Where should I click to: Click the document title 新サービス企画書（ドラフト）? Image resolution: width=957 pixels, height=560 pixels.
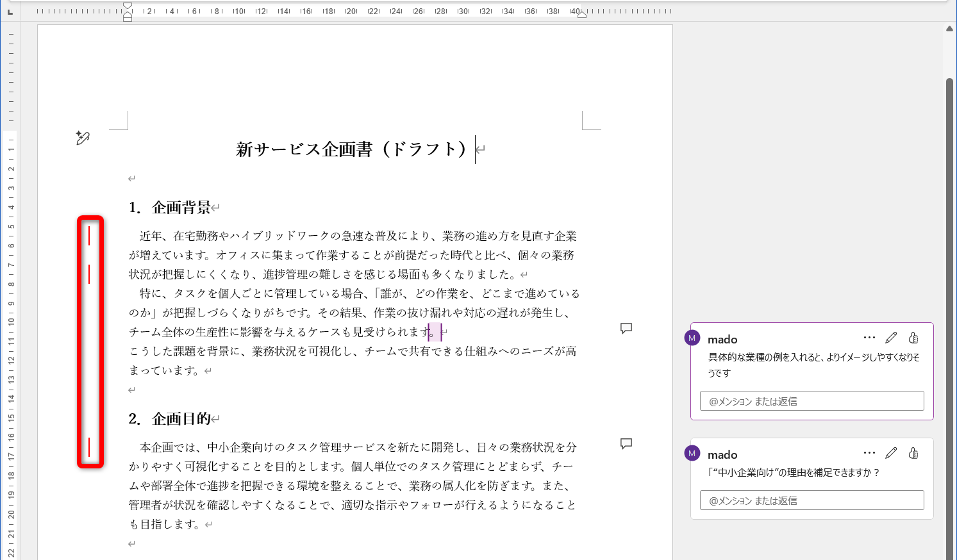353,149
